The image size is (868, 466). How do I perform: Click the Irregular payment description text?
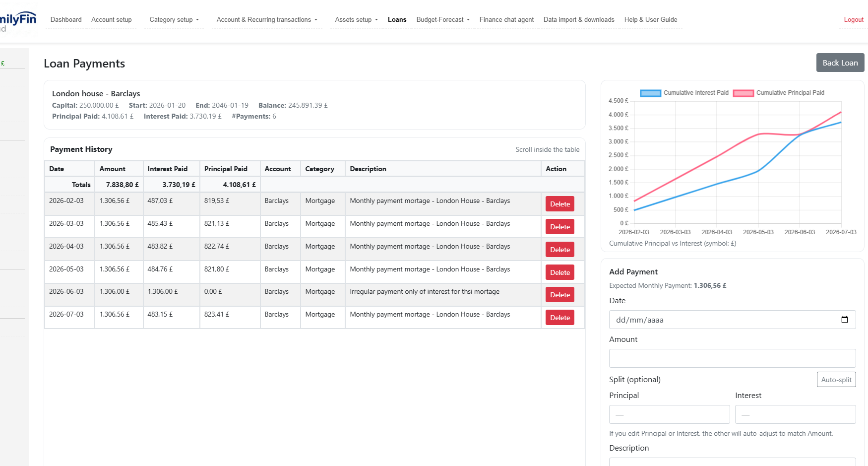coord(425,291)
